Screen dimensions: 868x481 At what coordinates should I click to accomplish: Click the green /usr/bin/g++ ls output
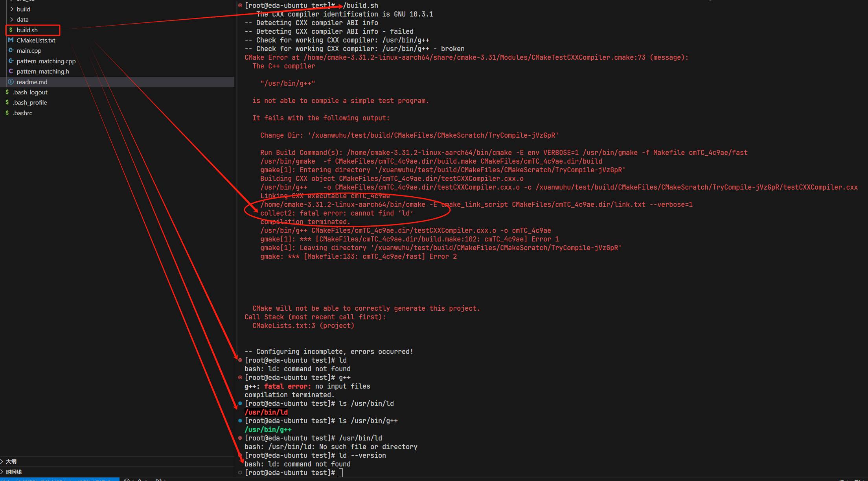click(x=268, y=429)
